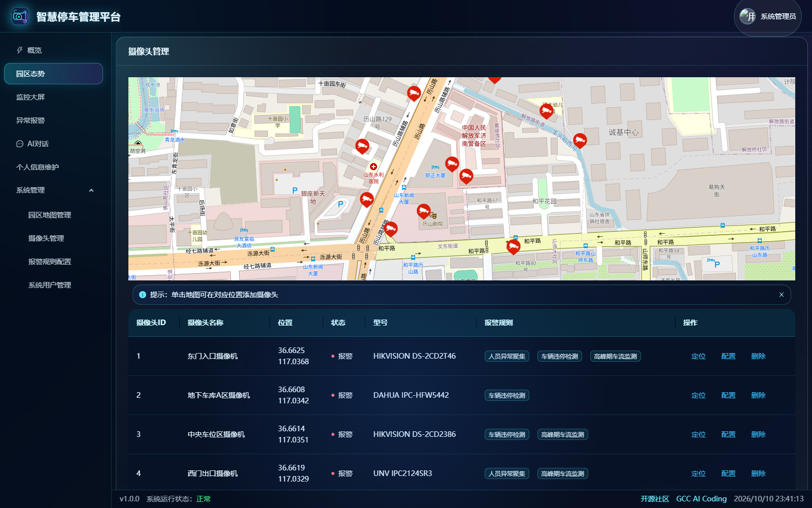Screen dimensions: 812x508
Task: Click the lightning icon beside 概览
Action: click(20, 50)
